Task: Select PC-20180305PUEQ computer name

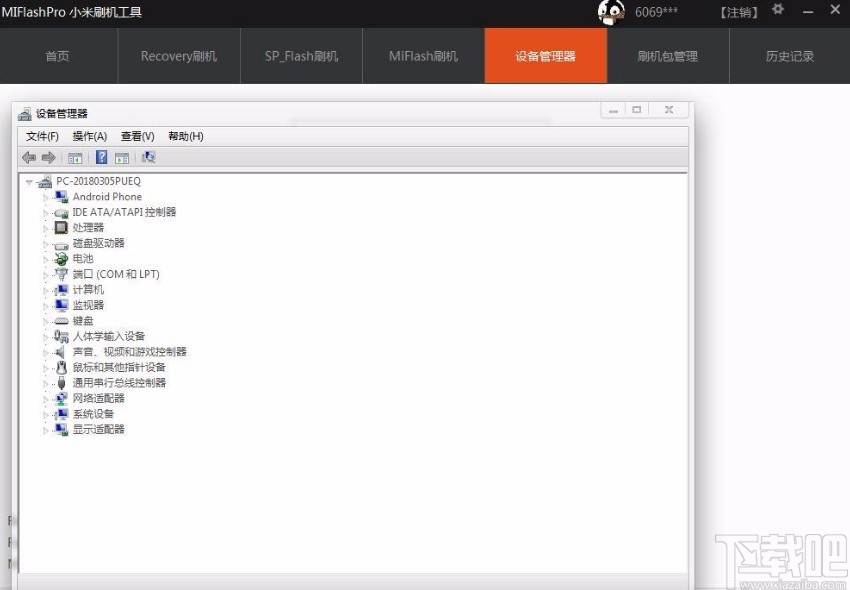Action: point(98,181)
